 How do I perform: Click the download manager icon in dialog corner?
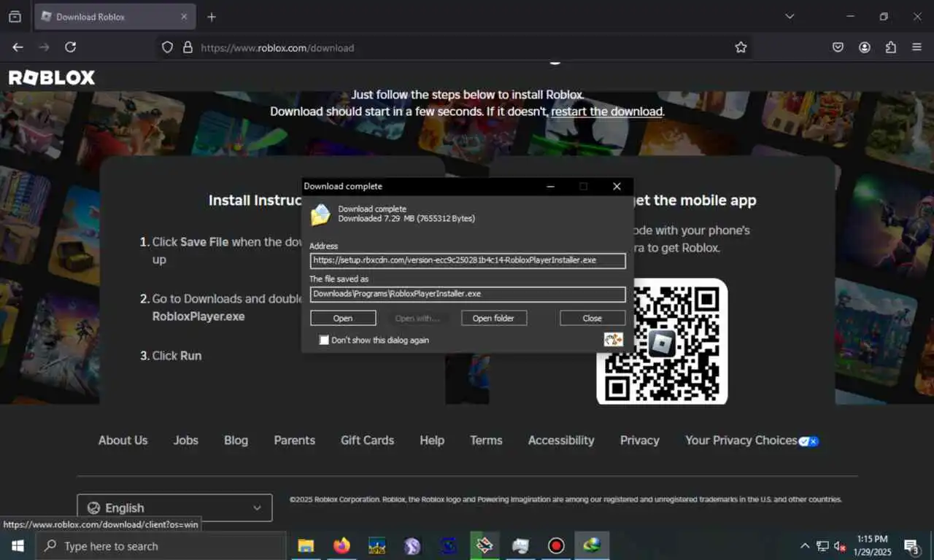[614, 339]
